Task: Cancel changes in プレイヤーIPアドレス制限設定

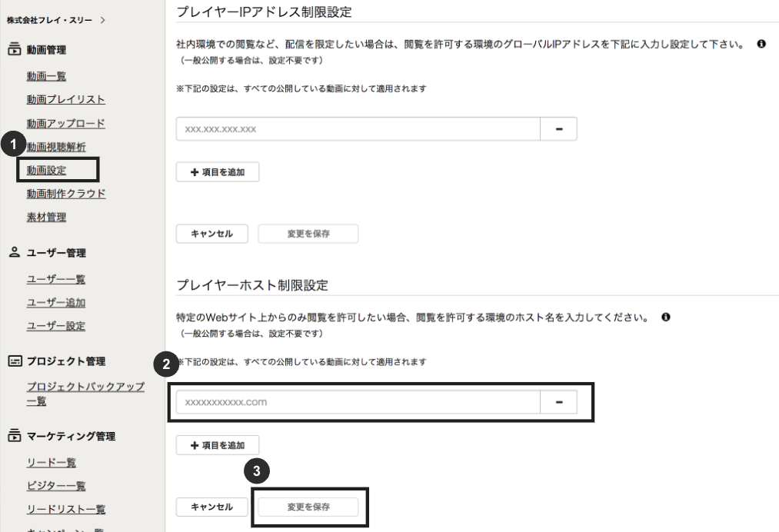Action: click(x=211, y=233)
